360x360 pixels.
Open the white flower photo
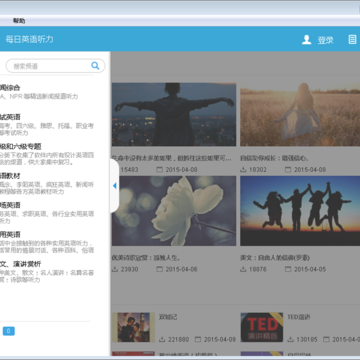point(174,211)
